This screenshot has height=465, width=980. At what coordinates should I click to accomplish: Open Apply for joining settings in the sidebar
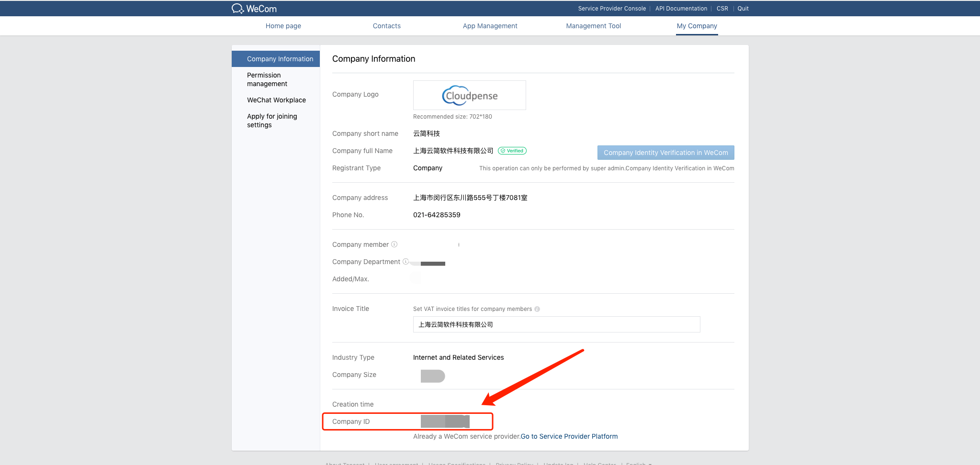pos(272,121)
